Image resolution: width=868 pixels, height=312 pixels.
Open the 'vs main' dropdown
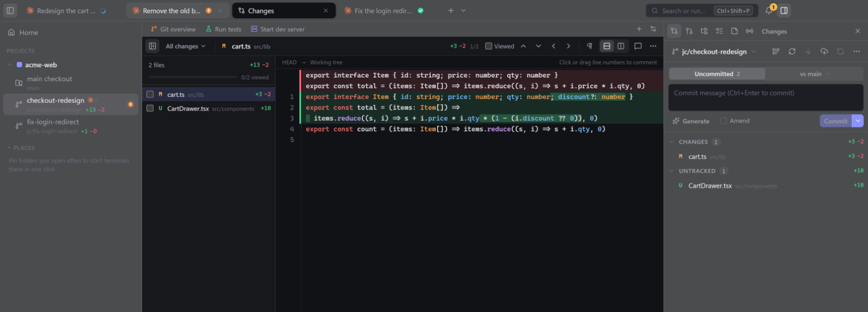coord(814,74)
